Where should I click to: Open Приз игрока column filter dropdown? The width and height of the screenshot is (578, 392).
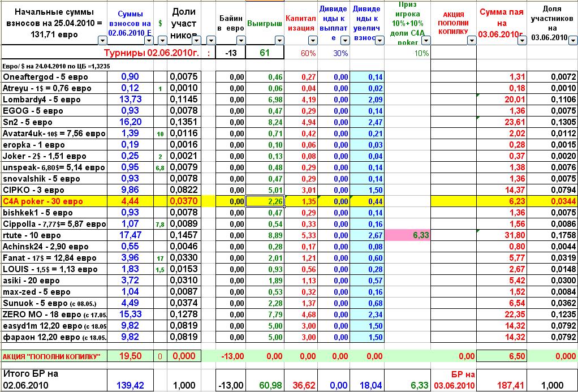coord(425,40)
